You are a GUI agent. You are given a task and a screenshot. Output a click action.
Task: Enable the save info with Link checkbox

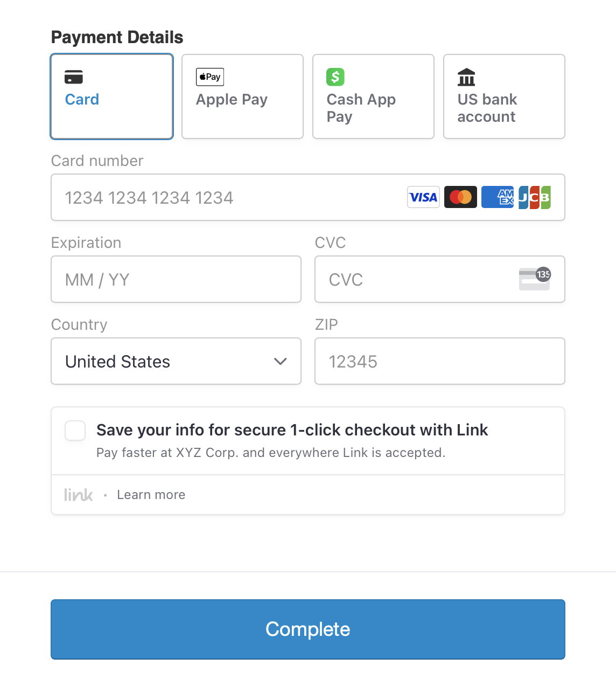point(75,431)
